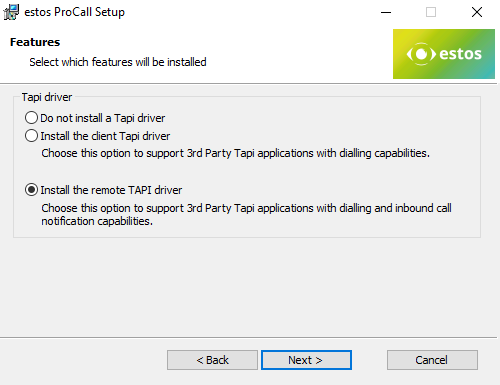Select Do not install a Tapi driver
Image resolution: width=500 pixels, height=385 pixels.
click(31, 118)
